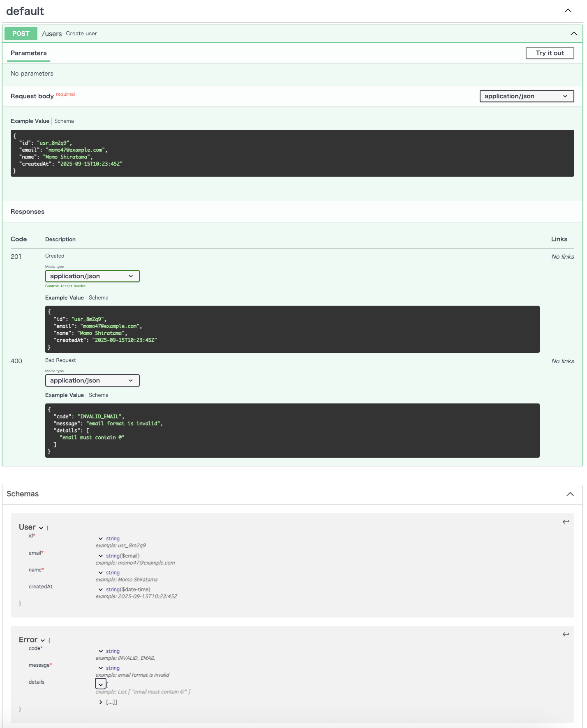This screenshot has height=728, width=587.
Task: Click the Links column header
Action: [559, 239]
